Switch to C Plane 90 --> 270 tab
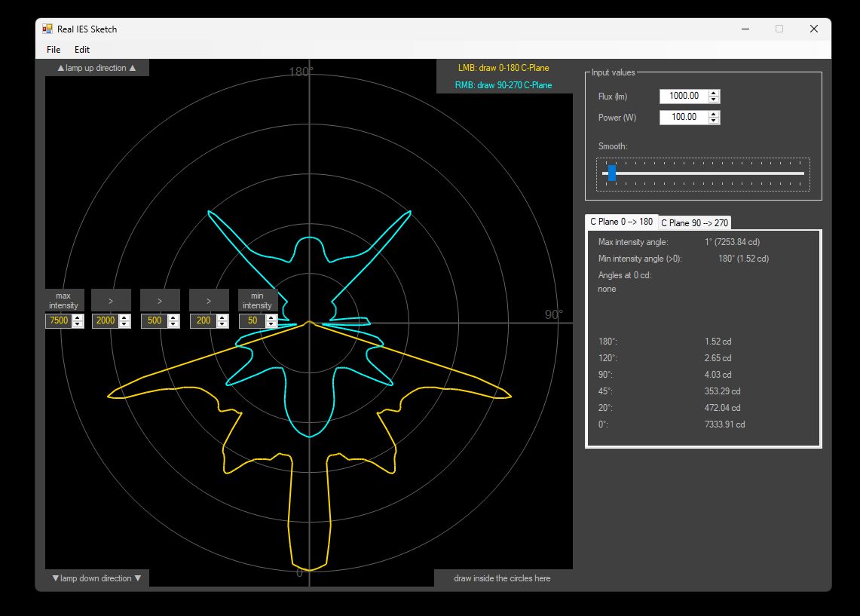The image size is (860, 616). 694,222
